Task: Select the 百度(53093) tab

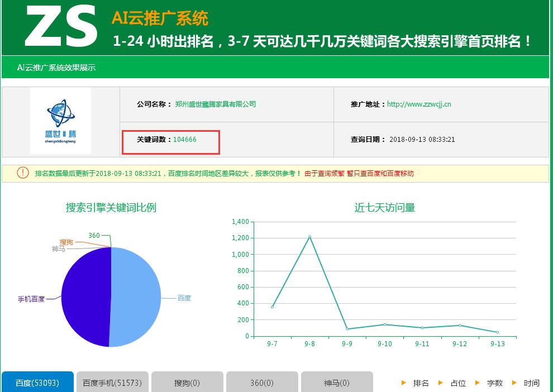Action: coord(37,381)
